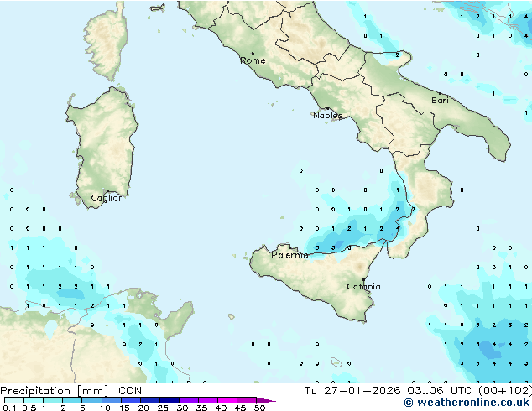This screenshot has width=532, height=411.
Task: Click the '27-01-2026' date text
Action: click(x=362, y=391)
